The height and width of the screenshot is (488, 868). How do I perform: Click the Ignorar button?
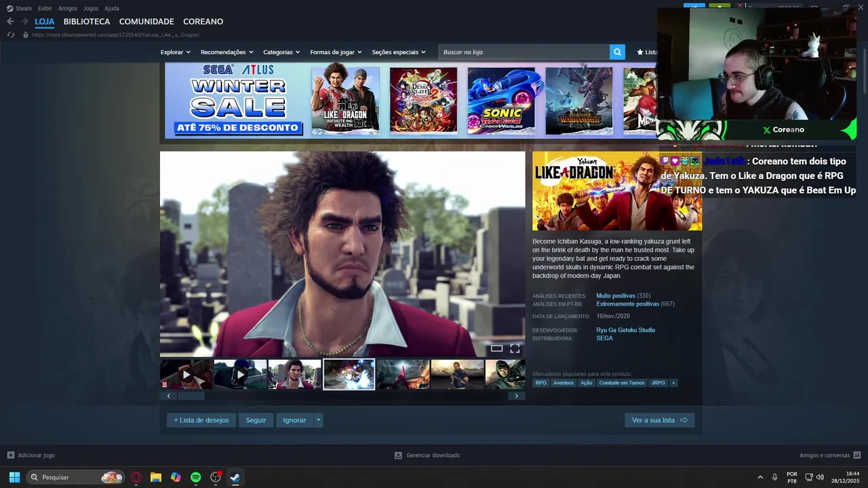(x=294, y=420)
